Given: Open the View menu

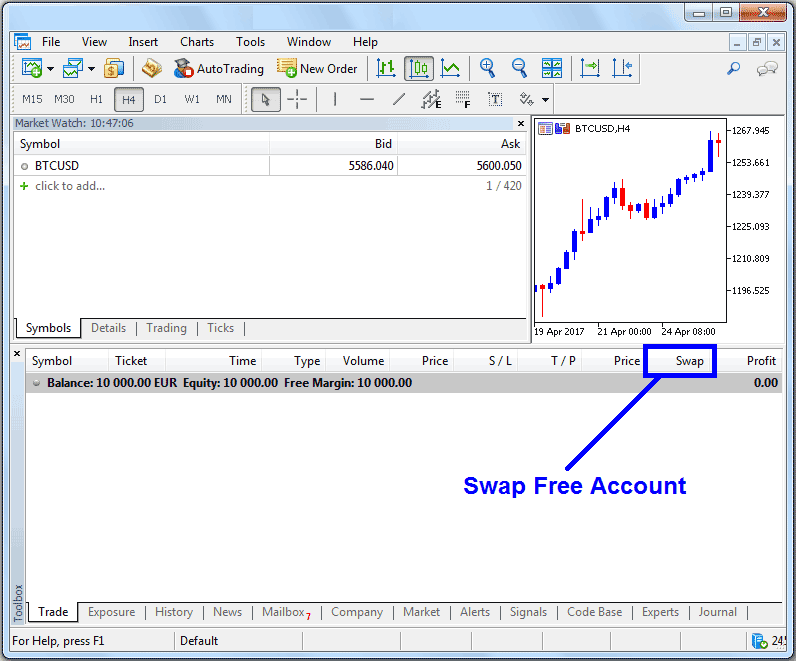Looking at the screenshot, I should [94, 42].
